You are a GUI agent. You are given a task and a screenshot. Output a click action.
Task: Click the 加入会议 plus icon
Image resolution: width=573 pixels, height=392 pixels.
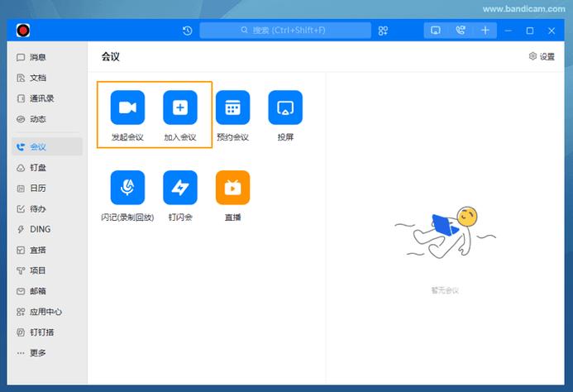(179, 108)
